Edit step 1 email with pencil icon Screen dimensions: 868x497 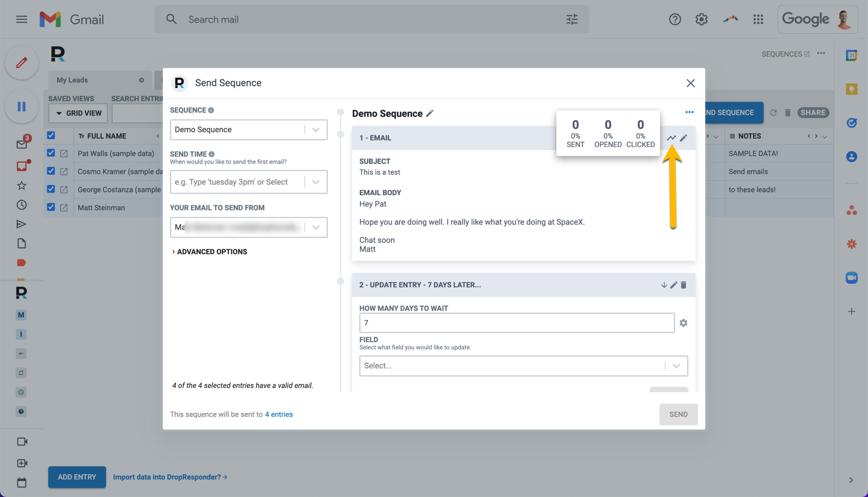[683, 138]
